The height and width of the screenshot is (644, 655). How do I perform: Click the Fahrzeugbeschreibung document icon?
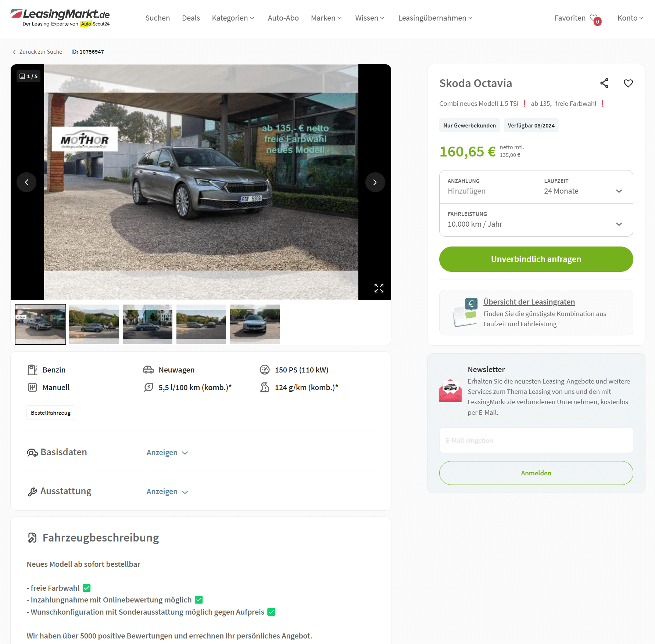[x=32, y=538]
